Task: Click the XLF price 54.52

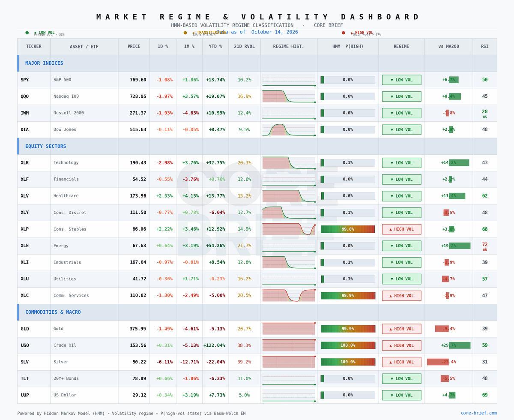Action: [139, 180]
